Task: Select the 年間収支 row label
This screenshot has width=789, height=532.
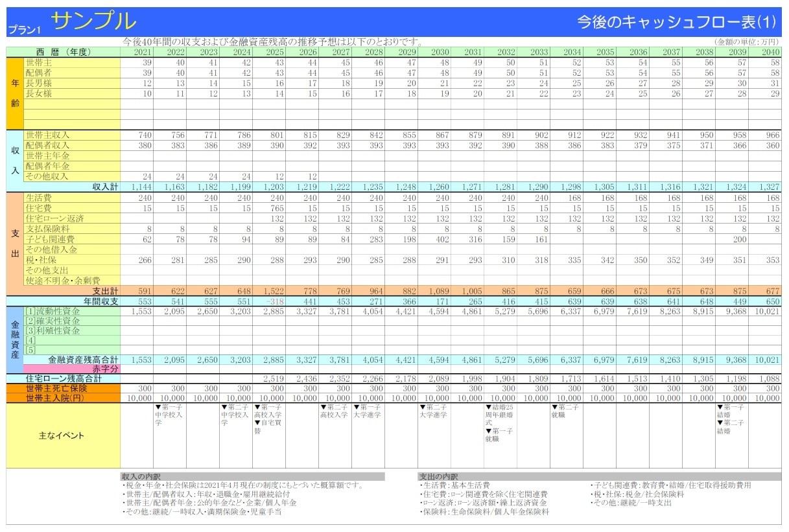Action: coord(101,301)
